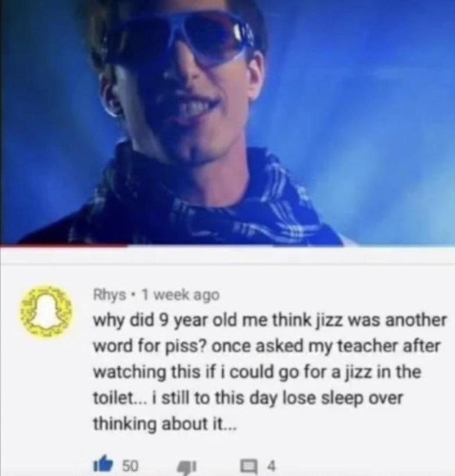Click the word "toilet..." in the comment
The width and height of the screenshot is (455, 476).
120,398
